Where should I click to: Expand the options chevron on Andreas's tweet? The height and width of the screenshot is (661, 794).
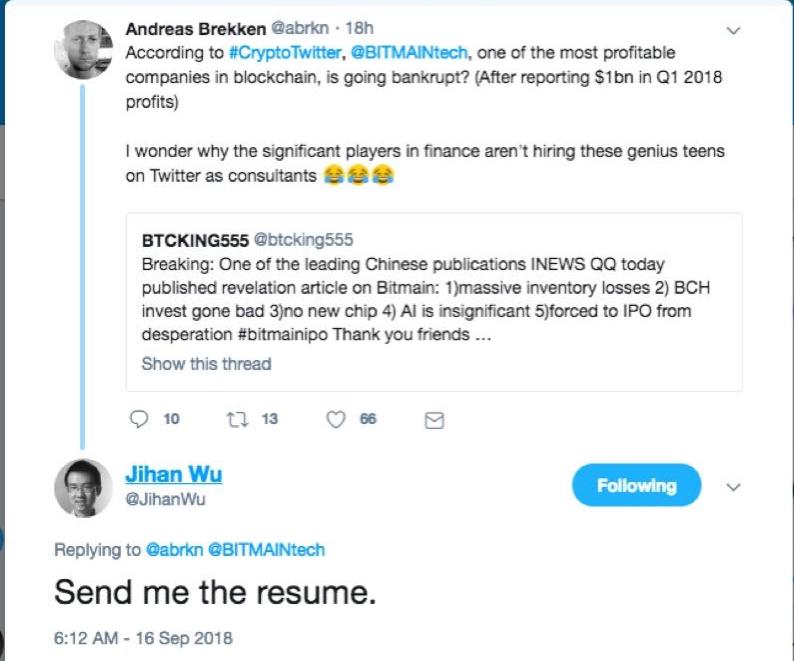[x=734, y=30]
